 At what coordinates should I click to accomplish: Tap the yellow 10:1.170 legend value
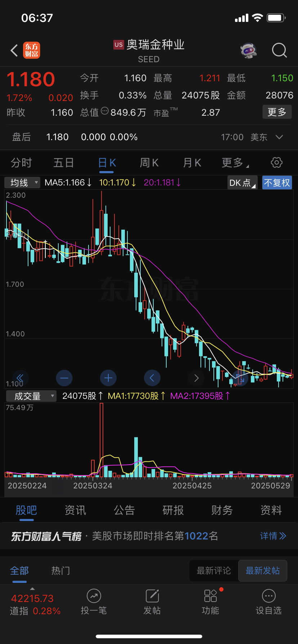point(118,183)
